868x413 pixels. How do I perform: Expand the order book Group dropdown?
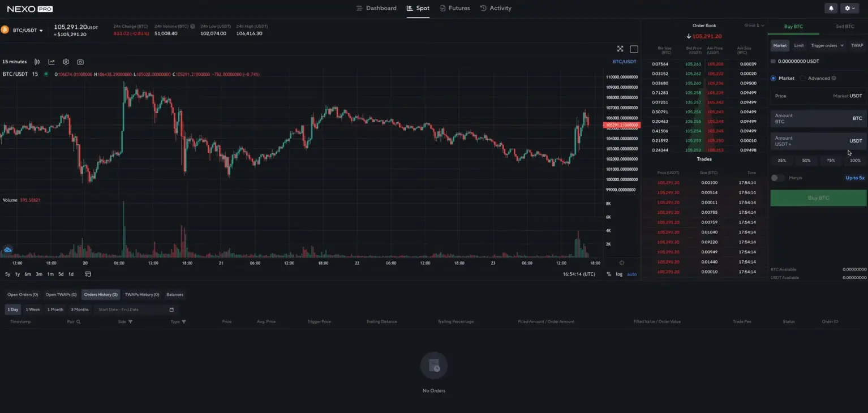pyautogui.click(x=754, y=25)
